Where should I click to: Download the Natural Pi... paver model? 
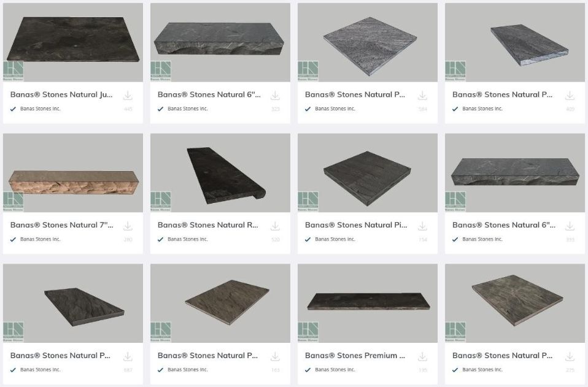(x=422, y=226)
